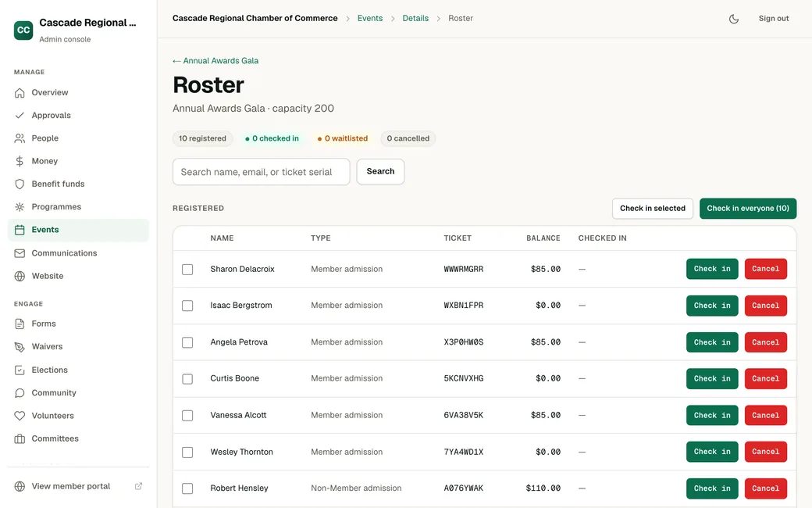Click ticket serial WWWRMGRR
812x508 pixels.
(464, 269)
